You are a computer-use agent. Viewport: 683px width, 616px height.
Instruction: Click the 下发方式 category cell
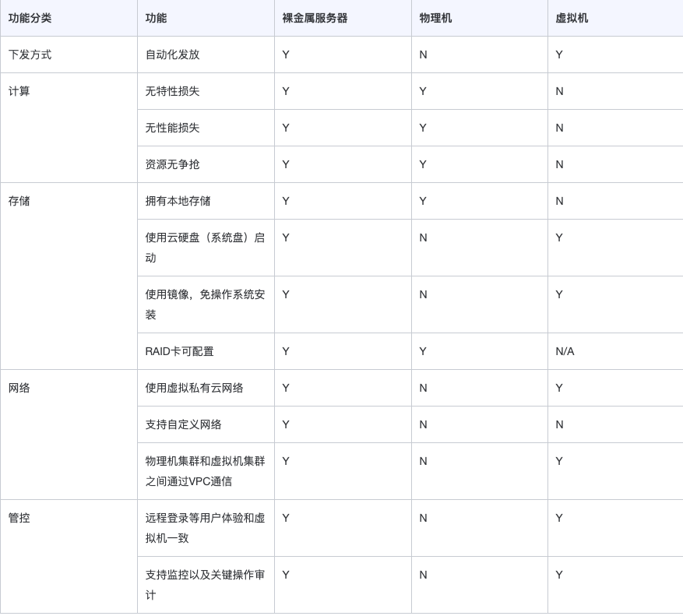click(x=30, y=55)
